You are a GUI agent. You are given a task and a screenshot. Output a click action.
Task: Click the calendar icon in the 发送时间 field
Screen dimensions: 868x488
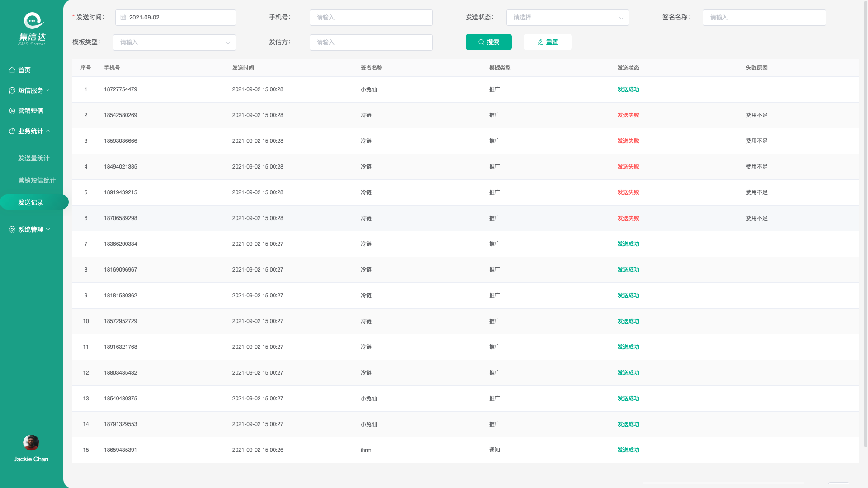[123, 18]
